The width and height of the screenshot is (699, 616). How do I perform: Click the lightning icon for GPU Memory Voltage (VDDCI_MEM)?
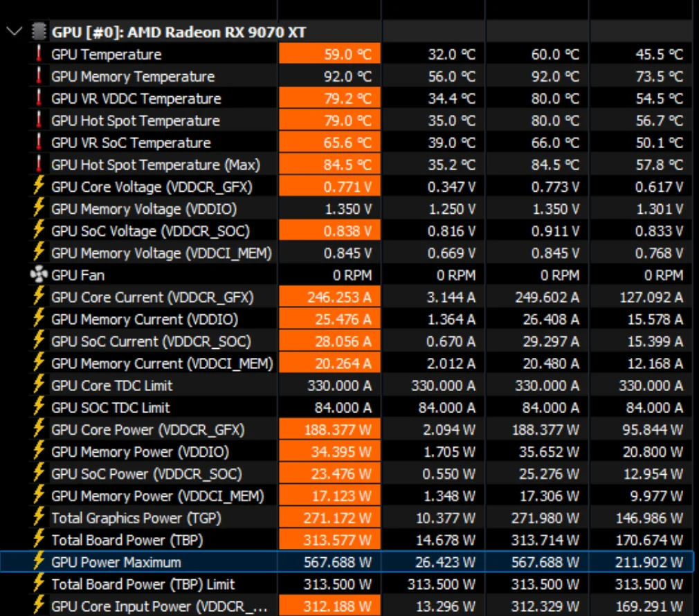39,253
